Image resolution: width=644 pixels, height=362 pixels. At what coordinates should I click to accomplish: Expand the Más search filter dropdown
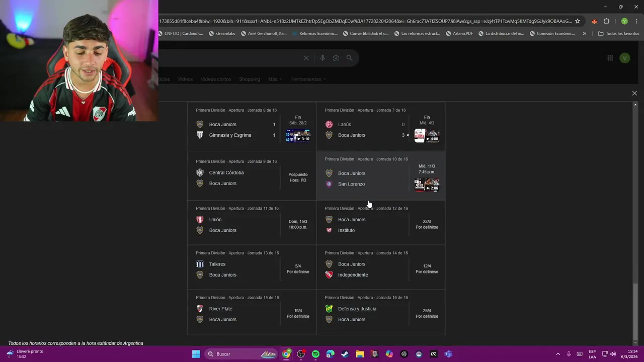click(275, 79)
